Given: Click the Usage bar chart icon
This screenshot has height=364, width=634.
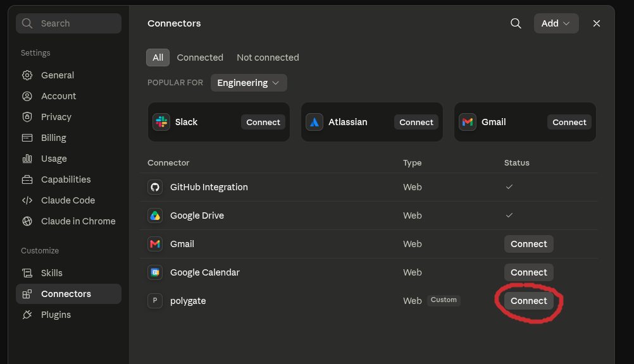Looking at the screenshot, I should (x=27, y=159).
